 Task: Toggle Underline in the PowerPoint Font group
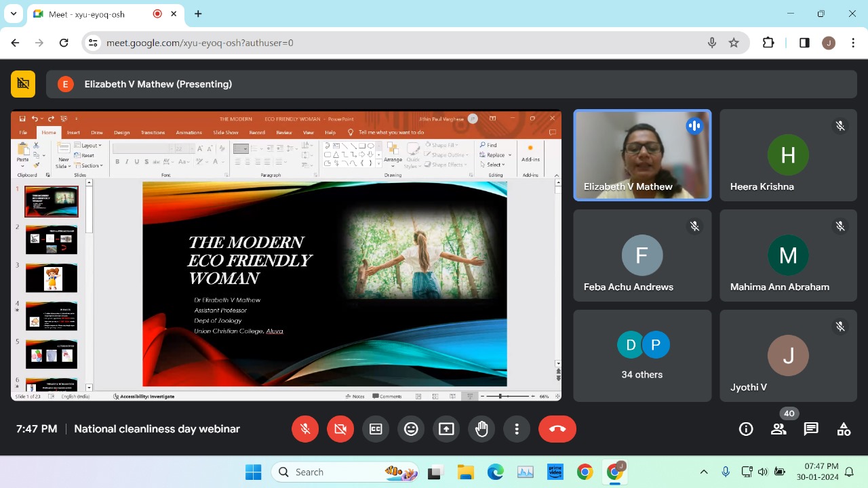click(x=136, y=162)
